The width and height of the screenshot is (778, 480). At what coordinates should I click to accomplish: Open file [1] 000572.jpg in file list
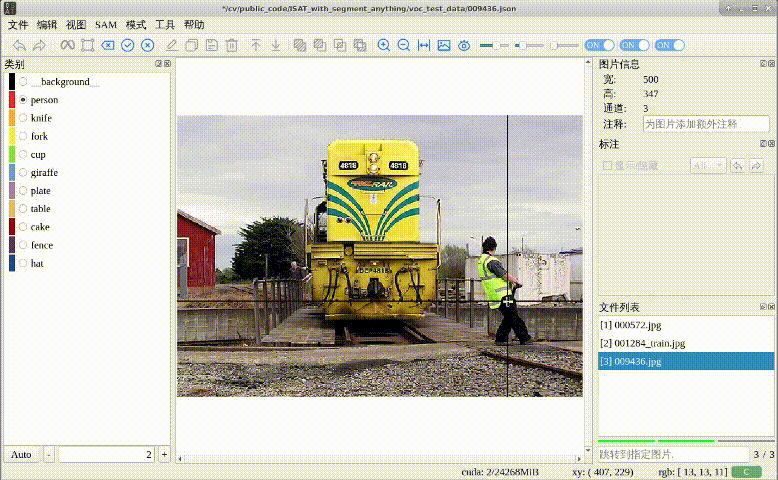tap(686, 325)
